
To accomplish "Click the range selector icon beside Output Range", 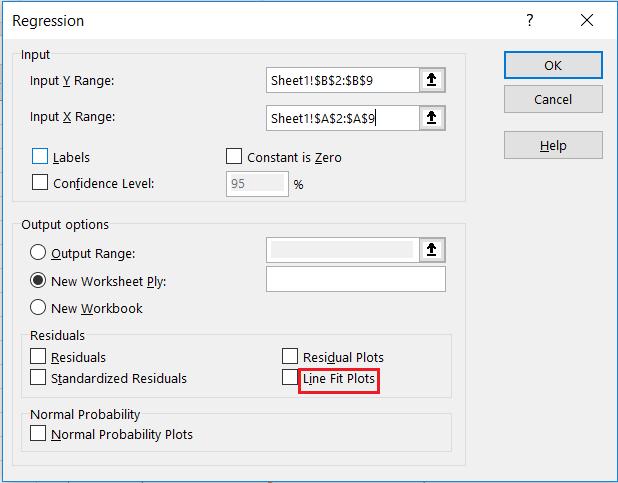I will (x=432, y=250).
